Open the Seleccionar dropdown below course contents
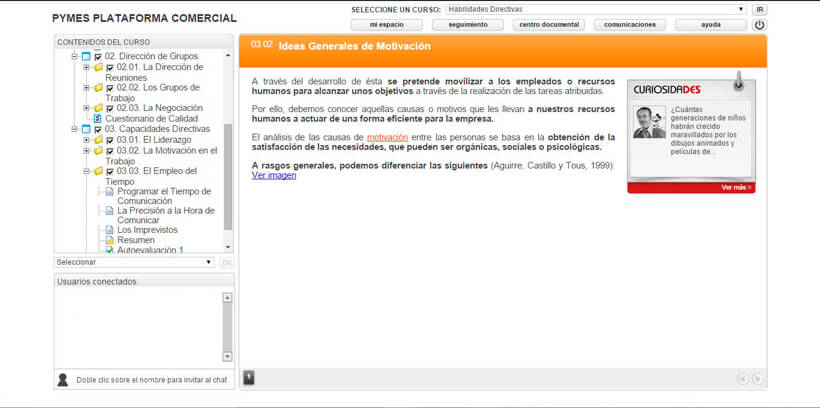This screenshot has width=820, height=408. [134, 262]
